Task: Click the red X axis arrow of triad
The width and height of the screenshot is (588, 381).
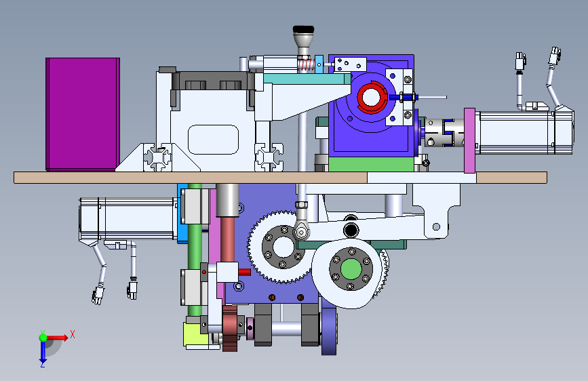Action: 58,338
